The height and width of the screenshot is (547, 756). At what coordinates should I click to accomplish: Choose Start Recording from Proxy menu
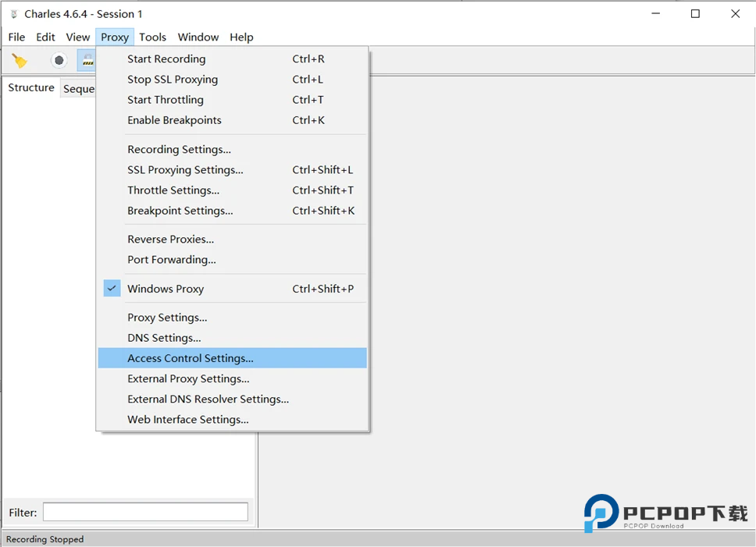tap(166, 59)
